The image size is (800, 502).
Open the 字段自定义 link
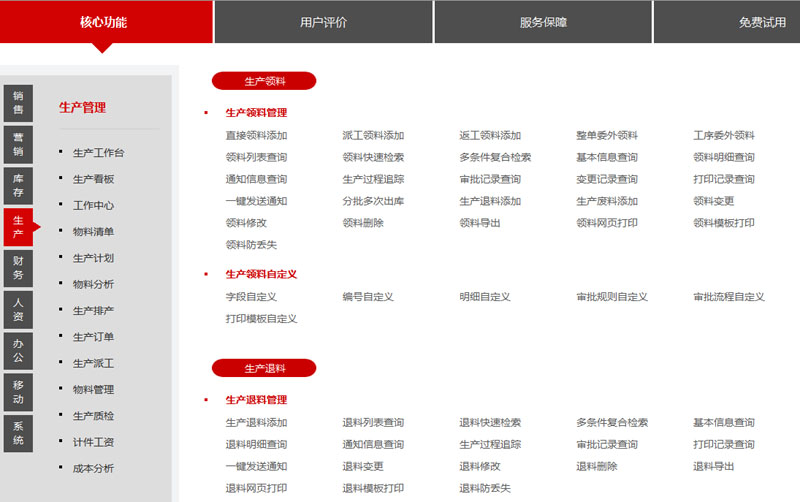(250, 297)
